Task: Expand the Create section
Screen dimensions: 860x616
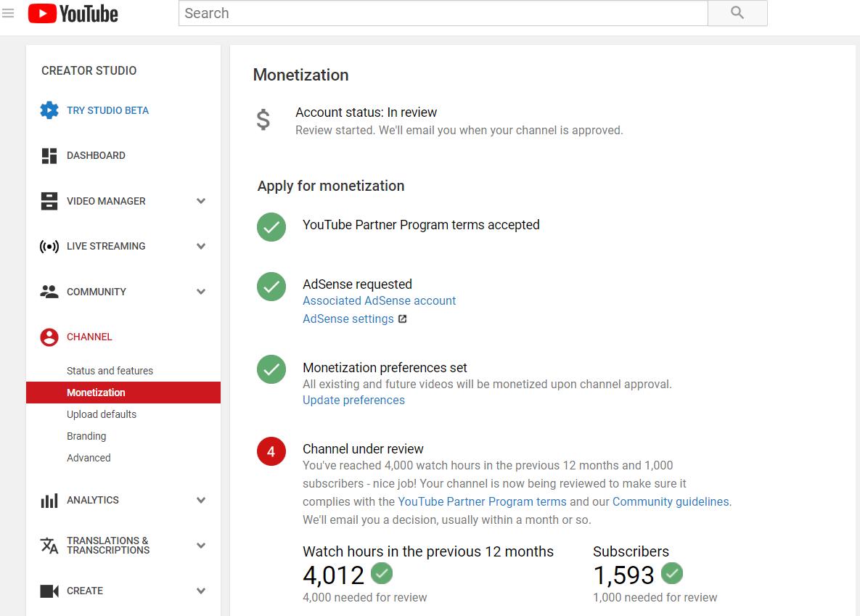Action: click(x=201, y=591)
